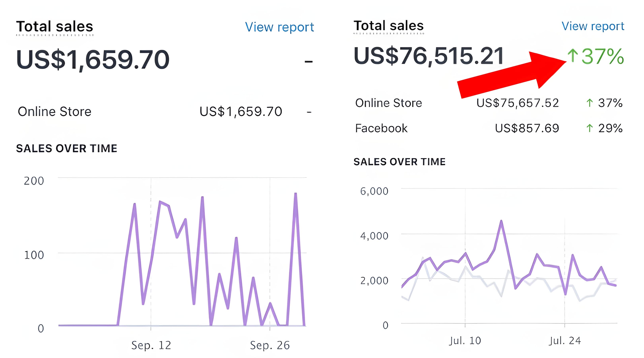Click the Facebook amount US$857.69

click(x=527, y=128)
